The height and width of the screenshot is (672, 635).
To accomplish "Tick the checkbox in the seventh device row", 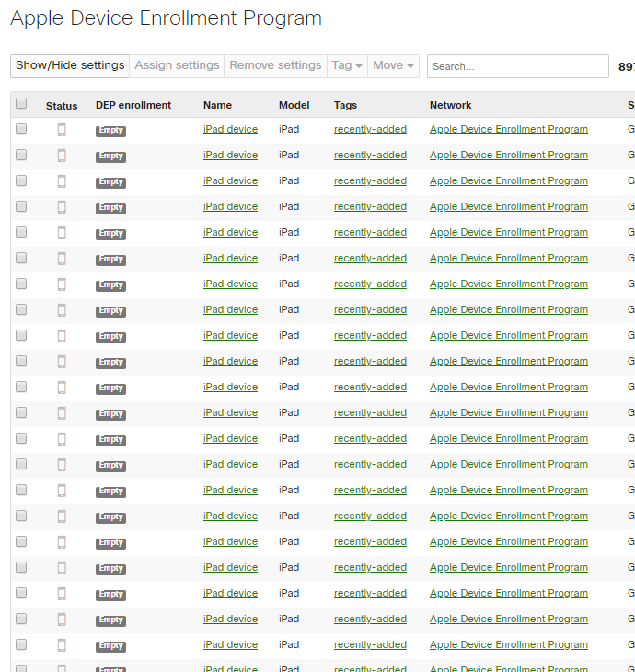I will pyautogui.click(x=21, y=284).
